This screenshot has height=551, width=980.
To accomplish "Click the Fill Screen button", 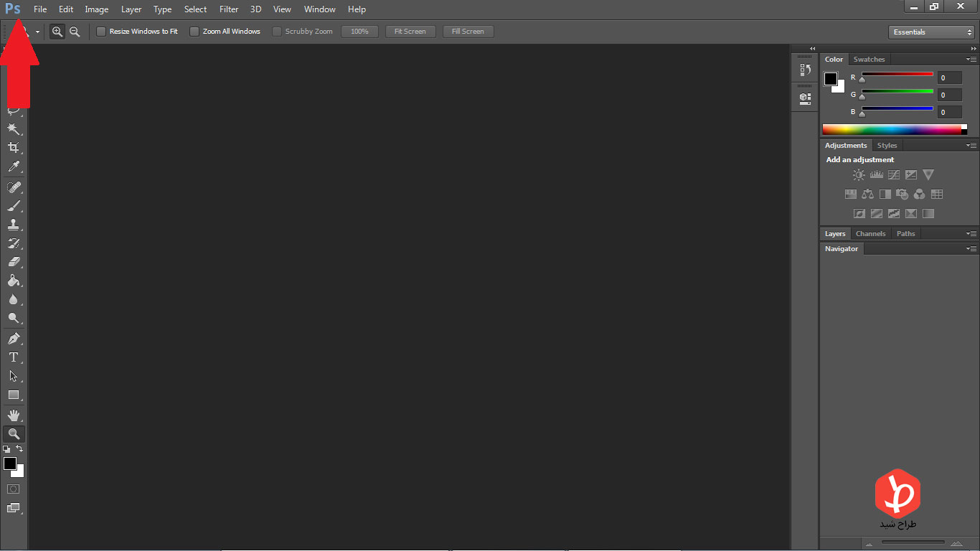I will pos(468,32).
